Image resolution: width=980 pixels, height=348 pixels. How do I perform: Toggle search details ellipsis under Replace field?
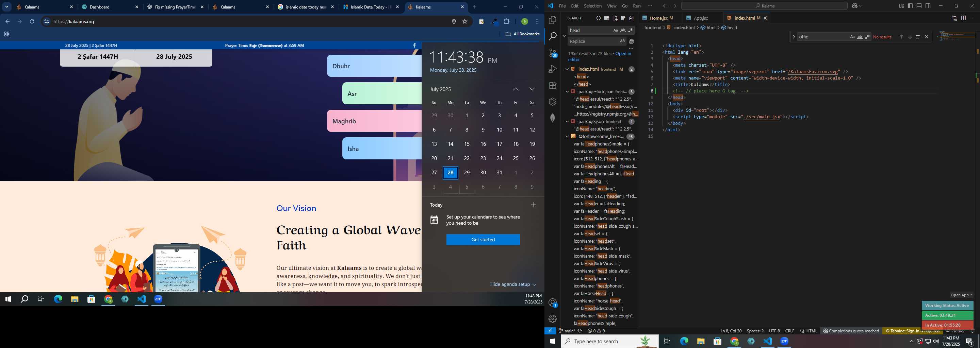coord(631,48)
